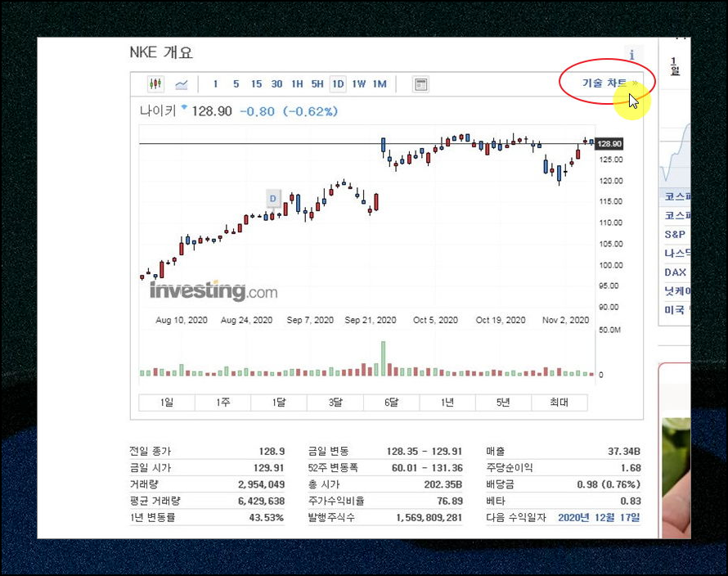
Task: Click the 거래량 value 2,954,049
Action: click(x=262, y=484)
